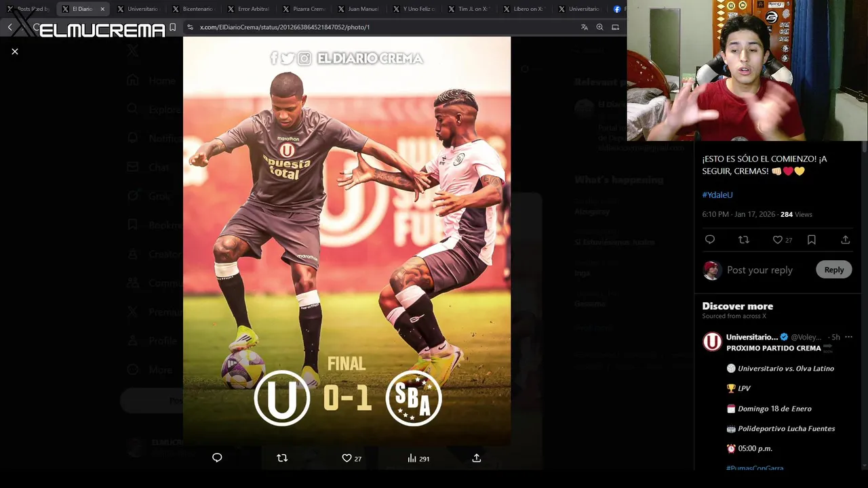Switch to the Bicentenario tab
Image resolution: width=868 pixels, height=488 pixels.
193,9
